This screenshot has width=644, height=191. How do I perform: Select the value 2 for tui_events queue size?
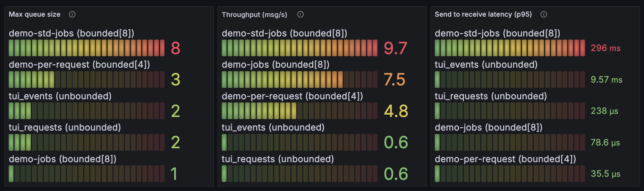coord(176,111)
